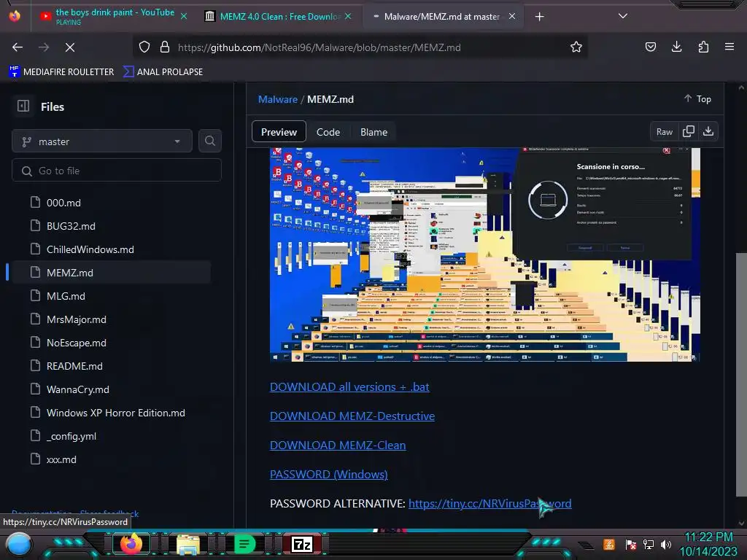Image resolution: width=747 pixels, height=560 pixels.
Task: Bookmark this page with the star icon
Action: (x=576, y=47)
